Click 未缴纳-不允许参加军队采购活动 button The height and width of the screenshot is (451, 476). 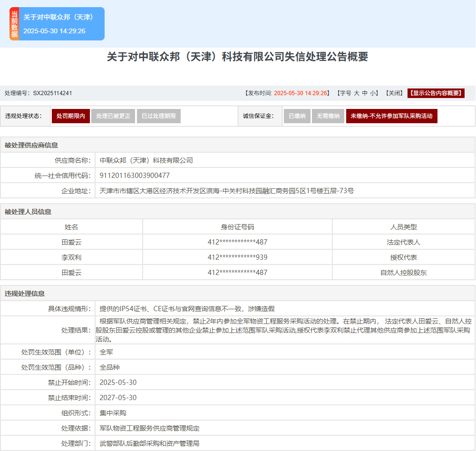pos(391,116)
